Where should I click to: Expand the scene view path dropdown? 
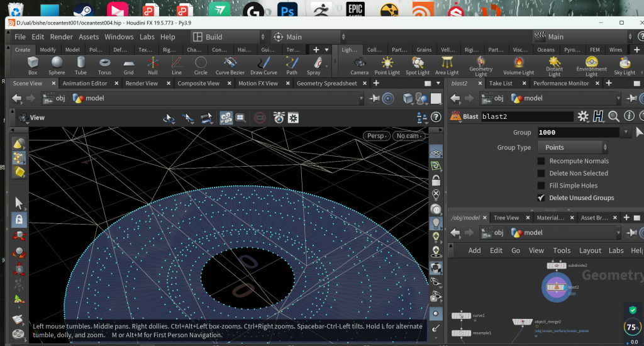click(x=362, y=98)
